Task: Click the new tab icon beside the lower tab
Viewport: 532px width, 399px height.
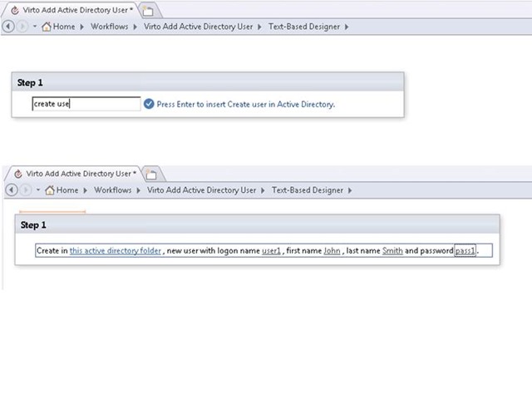Action: 150,174
